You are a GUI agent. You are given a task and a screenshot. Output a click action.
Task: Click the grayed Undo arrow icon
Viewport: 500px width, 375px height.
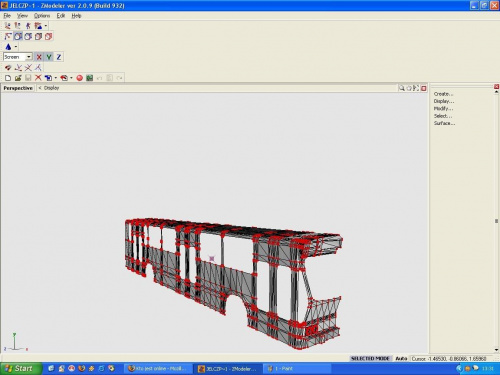point(99,78)
